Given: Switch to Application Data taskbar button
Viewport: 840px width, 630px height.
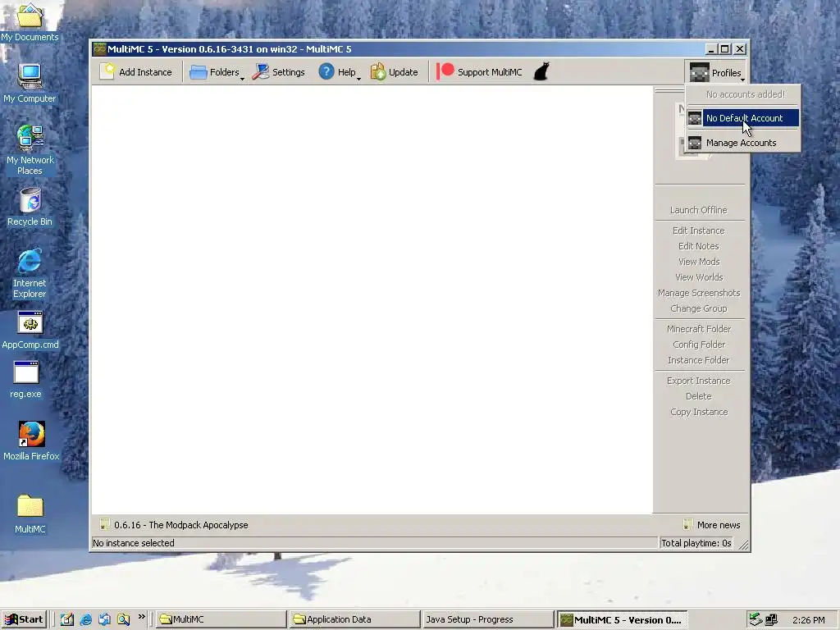Looking at the screenshot, I should pos(354,619).
